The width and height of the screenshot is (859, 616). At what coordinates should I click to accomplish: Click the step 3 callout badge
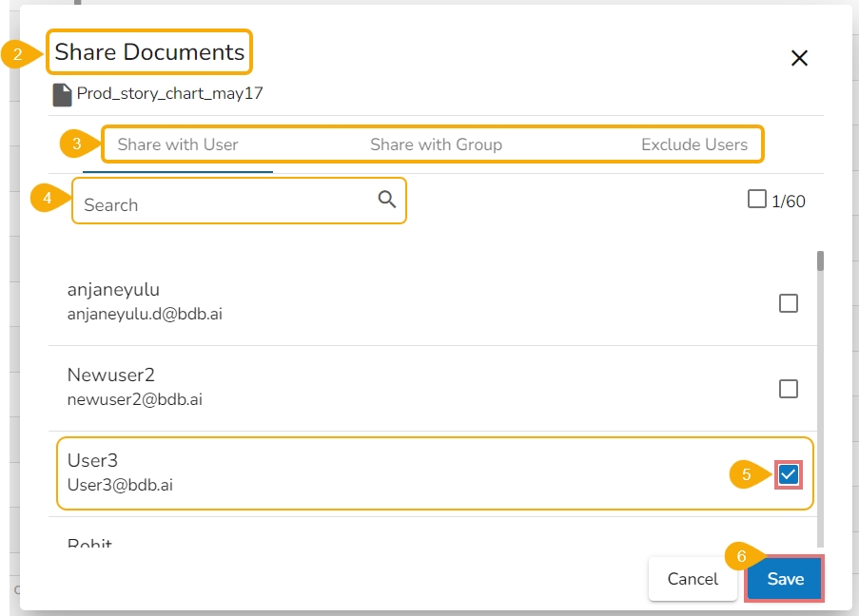75,145
